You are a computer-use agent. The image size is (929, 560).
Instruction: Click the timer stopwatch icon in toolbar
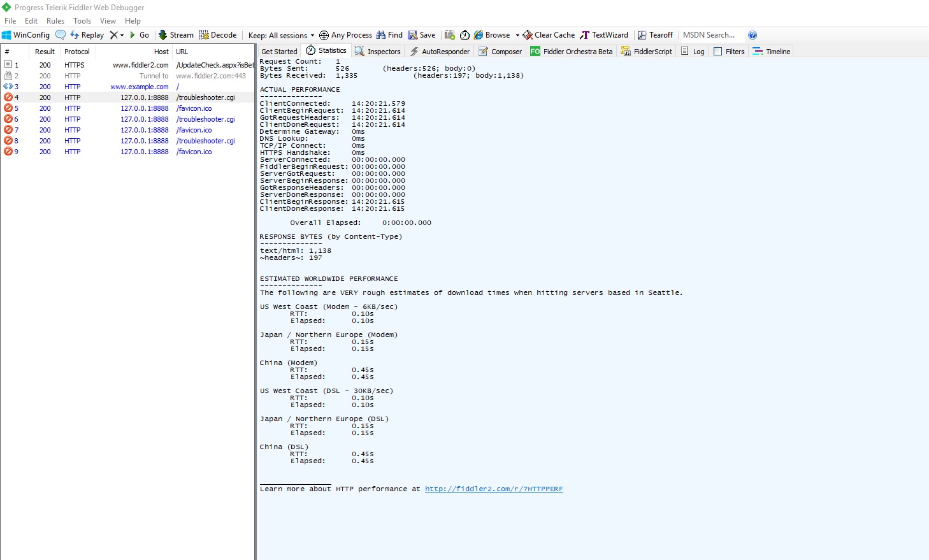pos(464,35)
